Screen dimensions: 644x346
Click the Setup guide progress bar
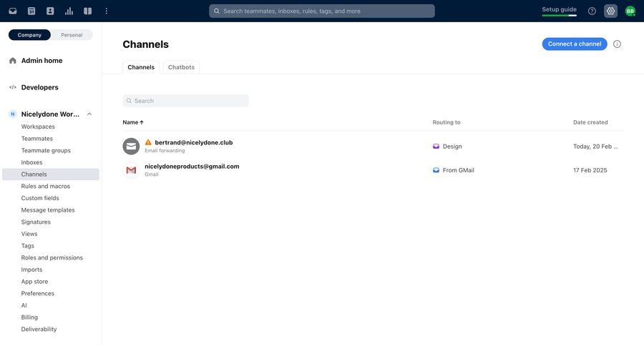[x=559, y=16]
